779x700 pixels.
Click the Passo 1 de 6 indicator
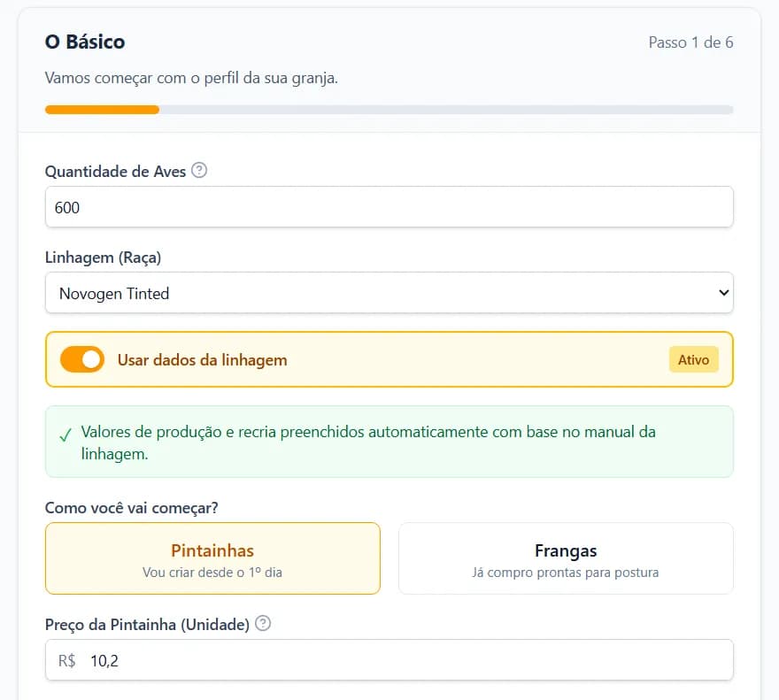tap(690, 42)
